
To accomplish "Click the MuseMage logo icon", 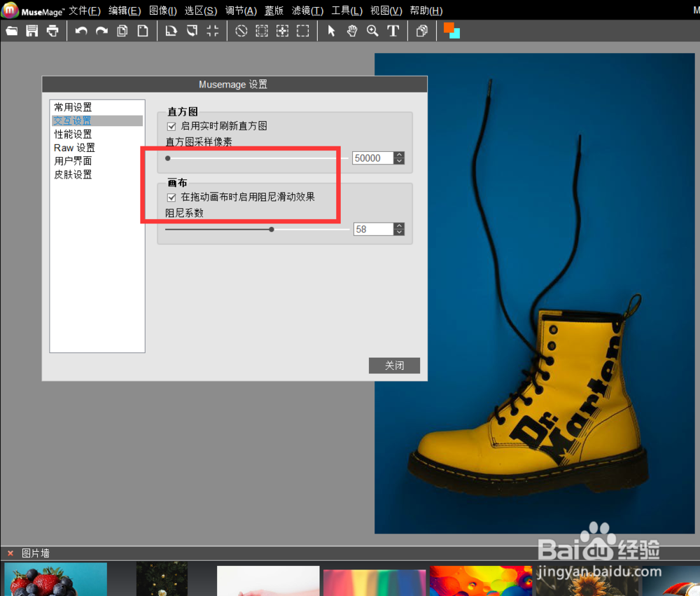I will [x=9, y=10].
